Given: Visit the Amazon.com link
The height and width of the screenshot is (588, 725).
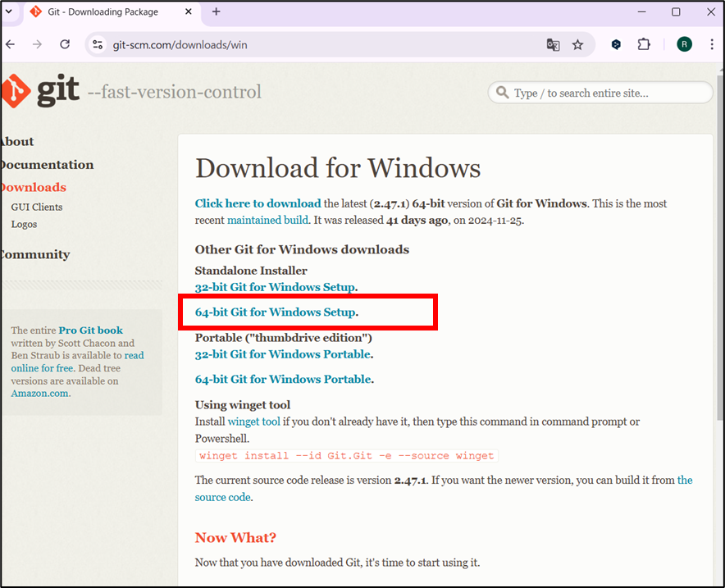Looking at the screenshot, I should click(39, 394).
